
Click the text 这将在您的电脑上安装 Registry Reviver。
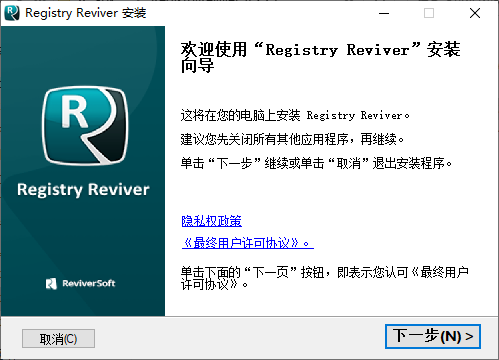(295, 115)
